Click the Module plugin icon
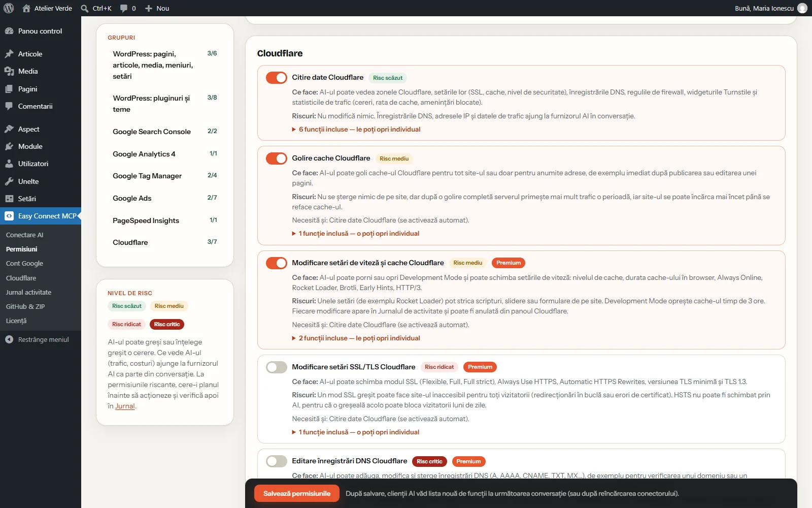The height and width of the screenshot is (508, 812). click(9, 146)
